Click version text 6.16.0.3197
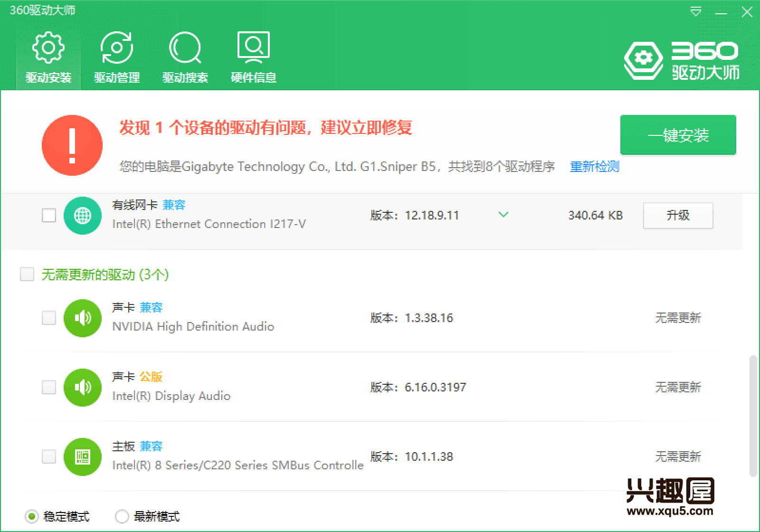This screenshot has width=760, height=532. point(436,387)
